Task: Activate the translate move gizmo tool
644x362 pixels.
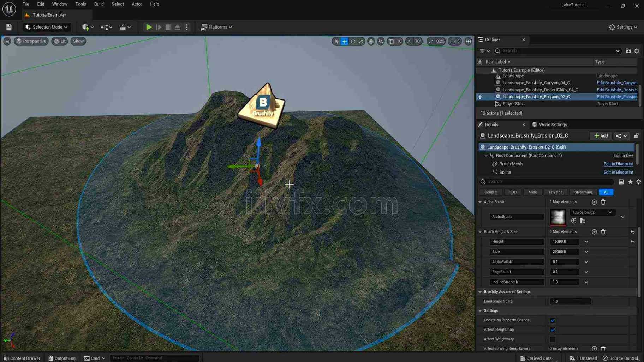Action: (x=344, y=41)
